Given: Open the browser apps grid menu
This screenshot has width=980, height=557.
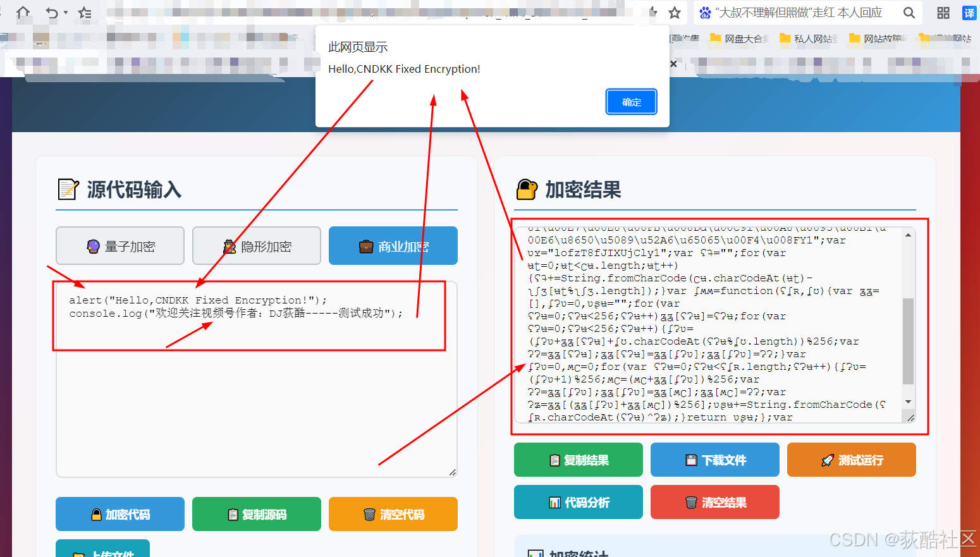Looking at the screenshot, I should click(x=943, y=13).
